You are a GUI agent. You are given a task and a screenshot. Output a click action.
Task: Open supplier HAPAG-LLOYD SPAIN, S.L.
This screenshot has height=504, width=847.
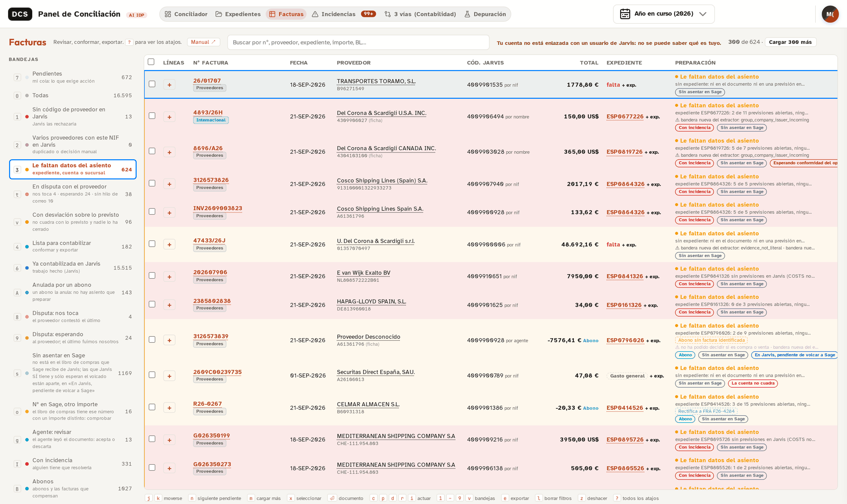[x=372, y=301]
